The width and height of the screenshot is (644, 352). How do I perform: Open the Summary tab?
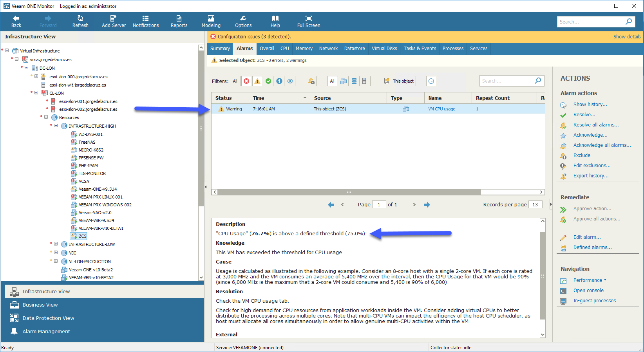click(220, 49)
